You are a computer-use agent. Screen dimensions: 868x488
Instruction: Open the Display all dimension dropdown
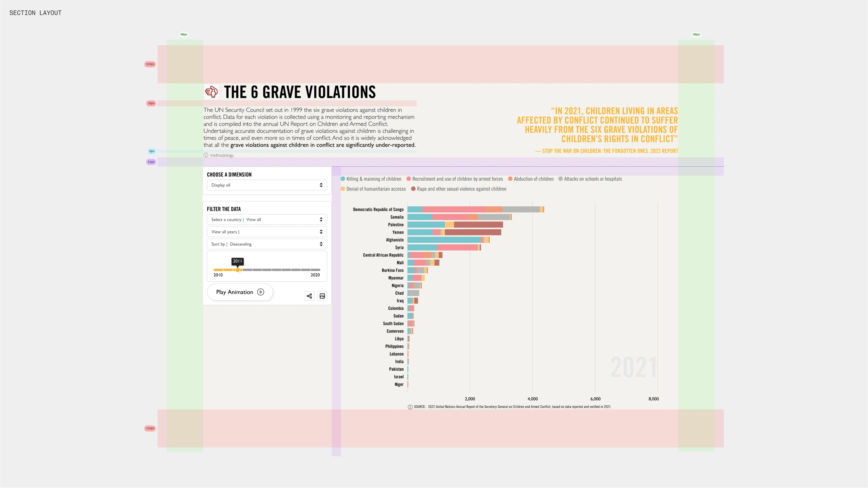pyautogui.click(x=267, y=185)
